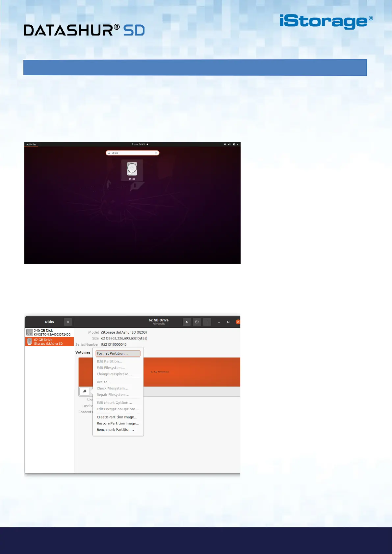Image resolution: width=392 pixels, height=554 pixels.
Task: Open the clock showing 2 Nov 14:45
Action: point(138,144)
